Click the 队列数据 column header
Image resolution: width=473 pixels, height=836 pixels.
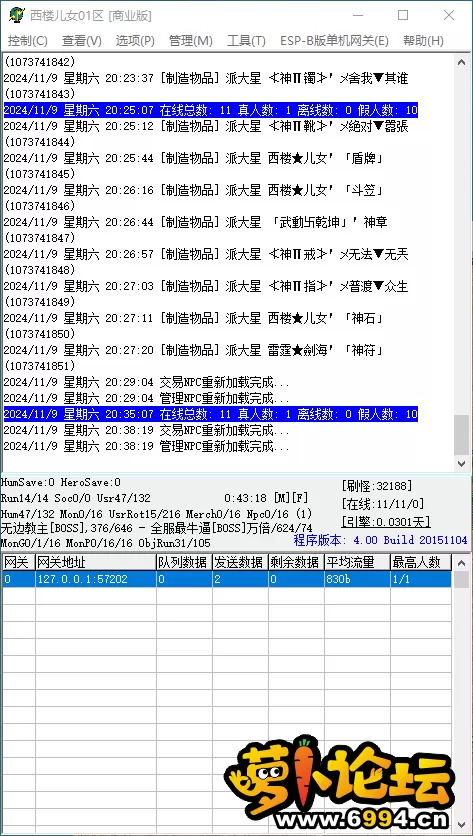pyautogui.click(x=185, y=562)
